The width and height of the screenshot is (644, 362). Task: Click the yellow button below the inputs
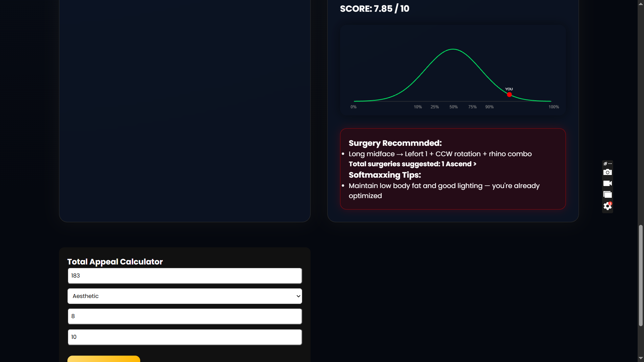tap(104, 359)
